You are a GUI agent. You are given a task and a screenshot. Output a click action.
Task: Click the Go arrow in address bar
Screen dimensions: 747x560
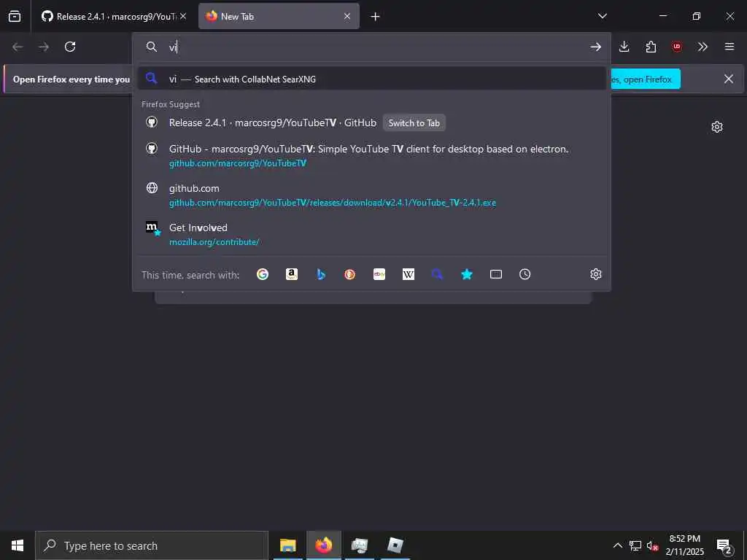[595, 47]
